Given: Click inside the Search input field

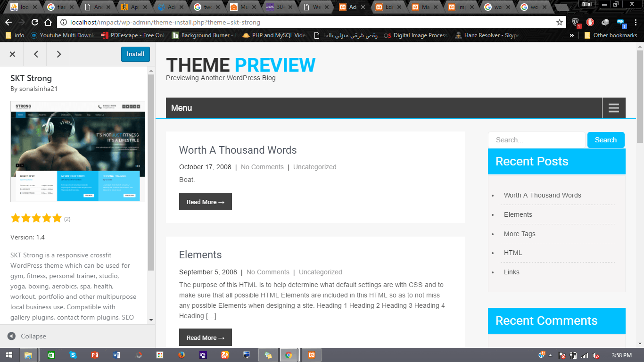Looking at the screenshot, I should pos(536,140).
